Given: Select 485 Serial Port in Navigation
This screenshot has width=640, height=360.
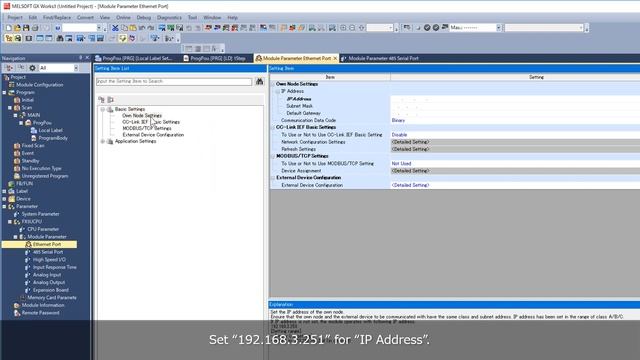Looking at the screenshot, I should 48,252.
